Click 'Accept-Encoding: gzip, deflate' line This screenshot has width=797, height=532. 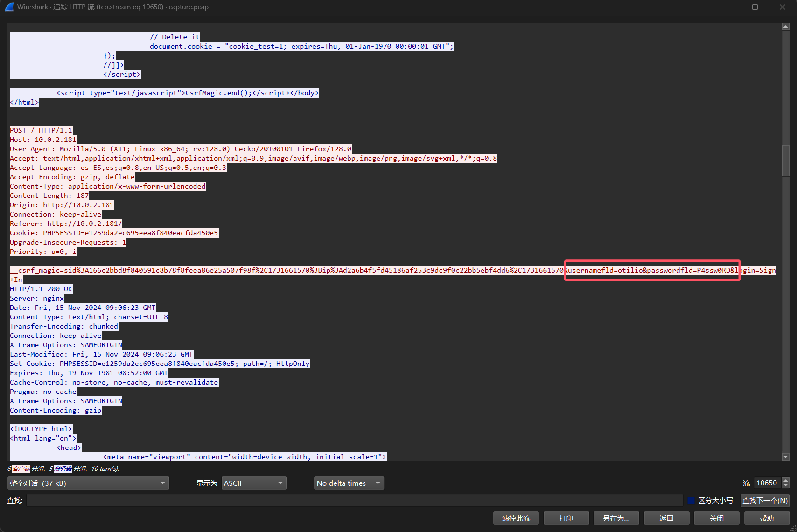coord(72,177)
